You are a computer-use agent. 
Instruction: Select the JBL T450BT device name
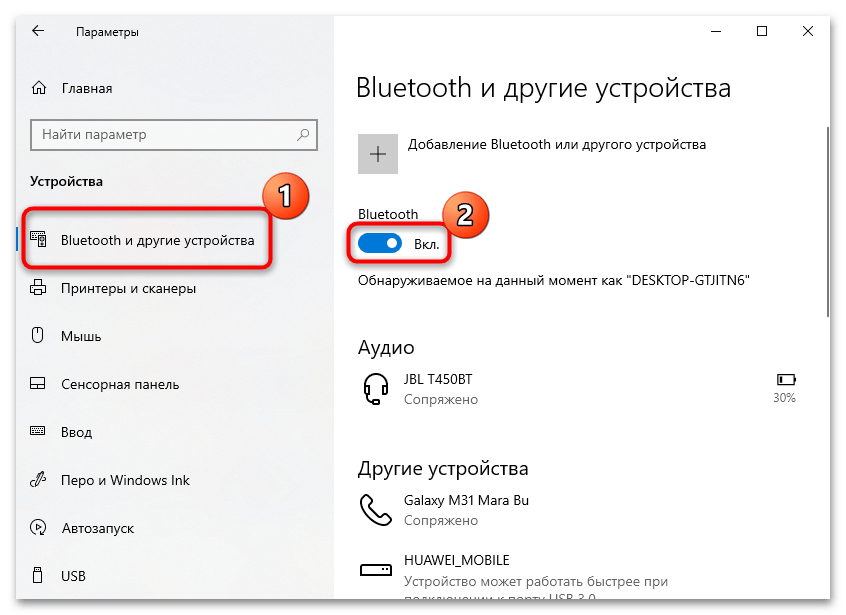coord(438,379)
